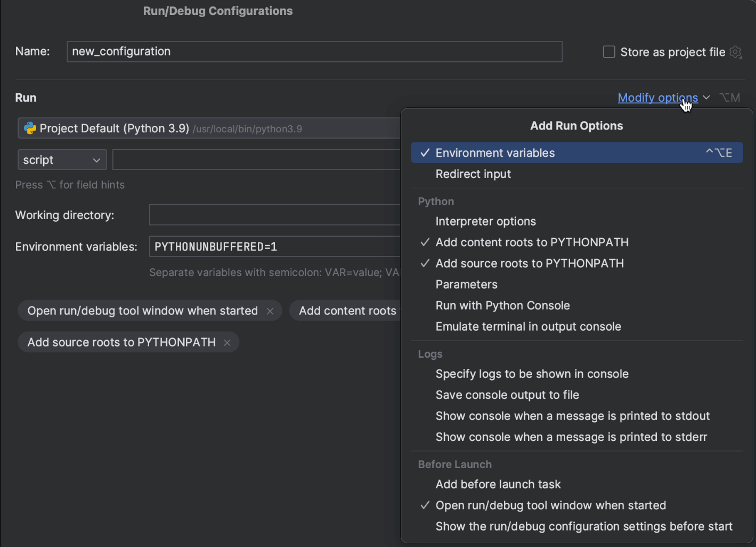Select Emulate terminal in output console
Viewport: 756px width, 547px height.
click(x=528, y=327)
